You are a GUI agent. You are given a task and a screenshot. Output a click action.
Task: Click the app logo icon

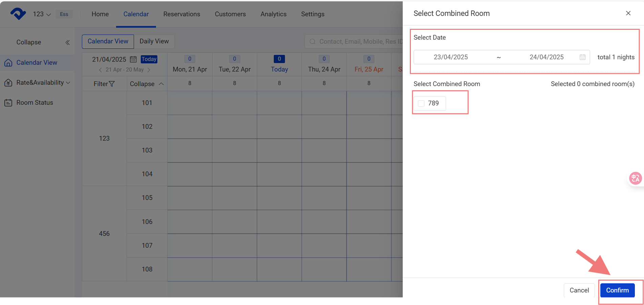[x=18, y=14]
